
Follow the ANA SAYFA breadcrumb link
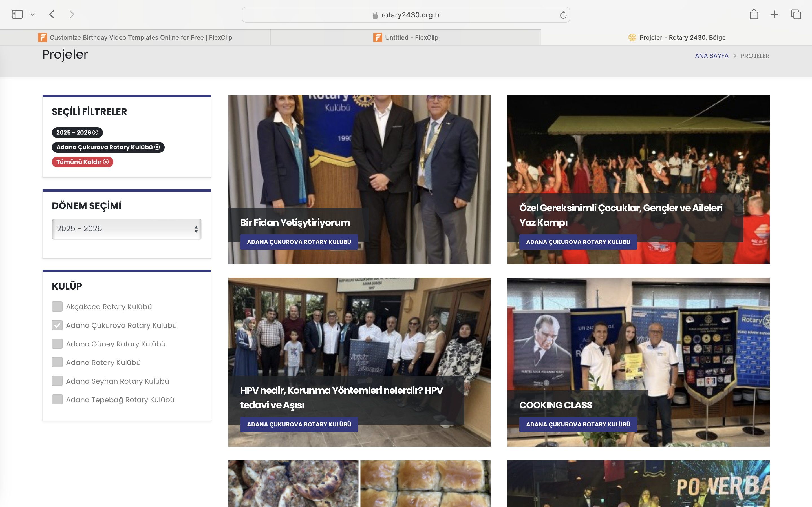coord(711,56)
